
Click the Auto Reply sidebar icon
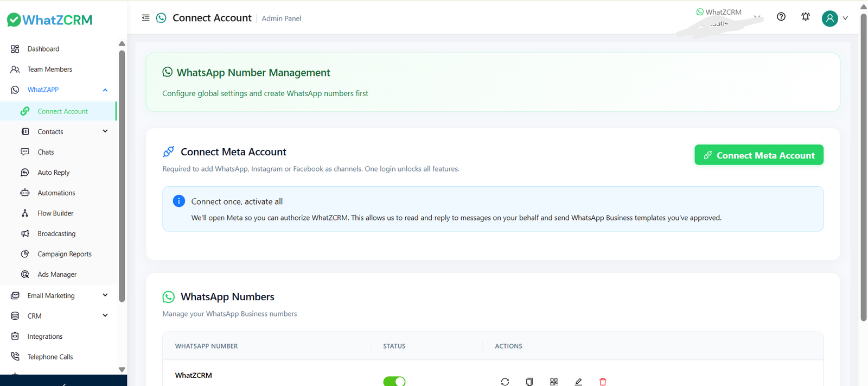coord(25,173)
